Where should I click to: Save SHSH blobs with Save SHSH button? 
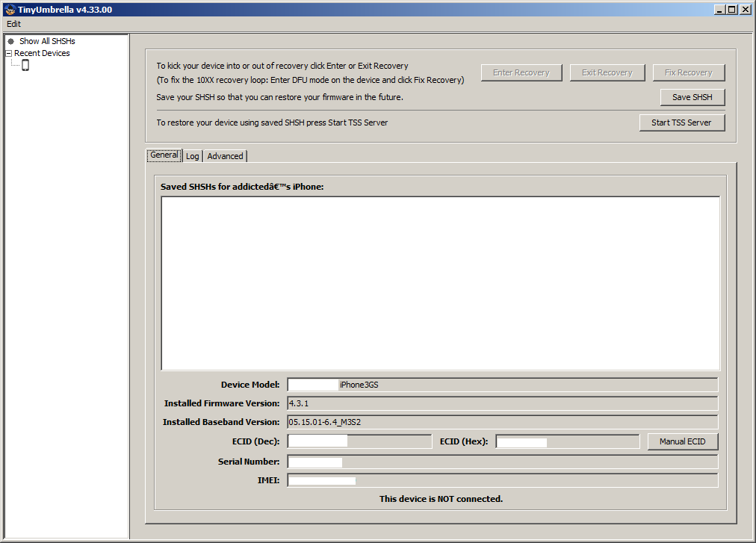[x=693, y=97]
